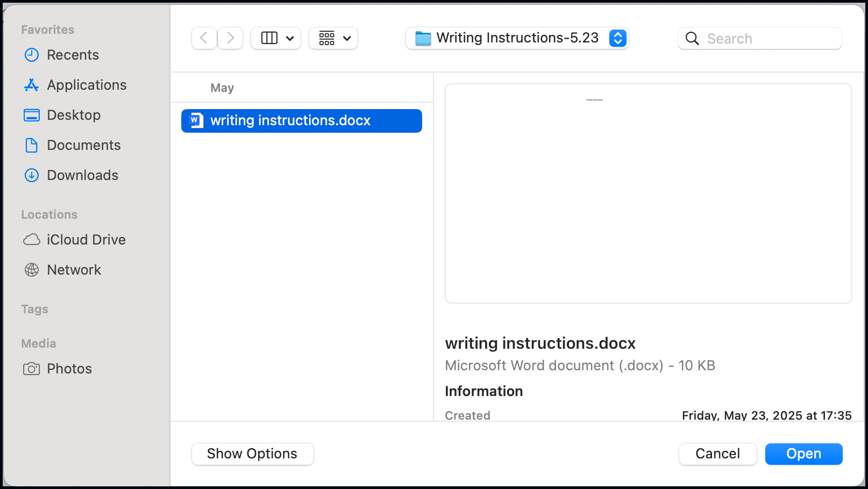Click the Show Options button
Screen dimensions: 868x489
253,454
